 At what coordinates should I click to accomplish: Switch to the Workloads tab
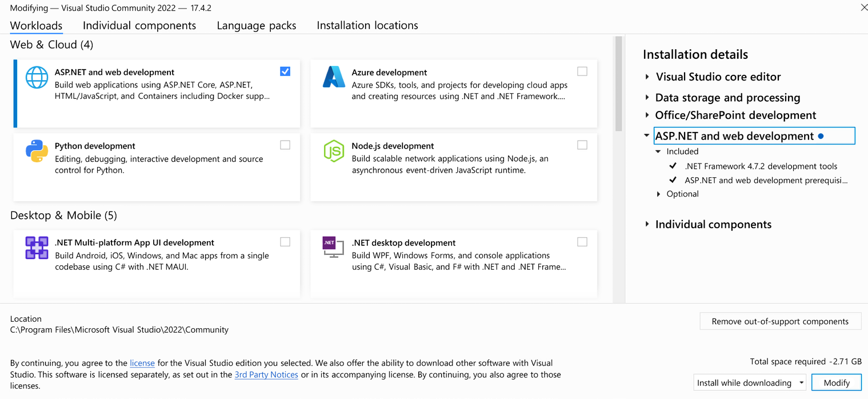37,25
